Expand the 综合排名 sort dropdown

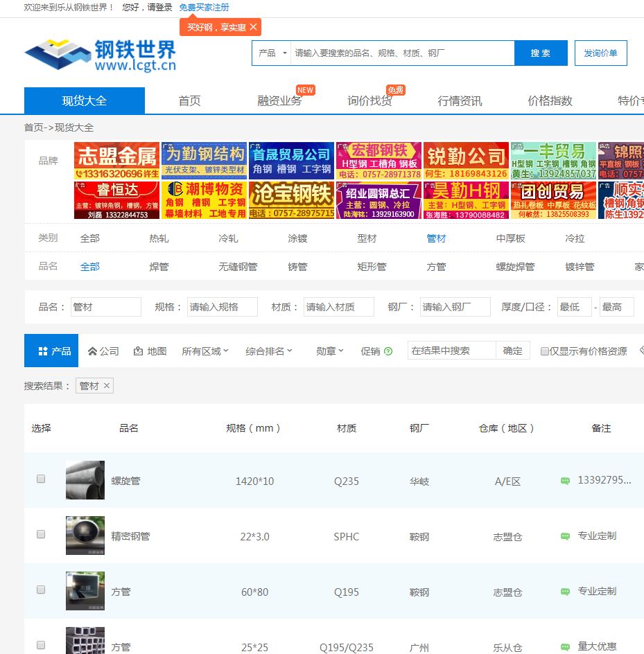(x=269, y=351)
